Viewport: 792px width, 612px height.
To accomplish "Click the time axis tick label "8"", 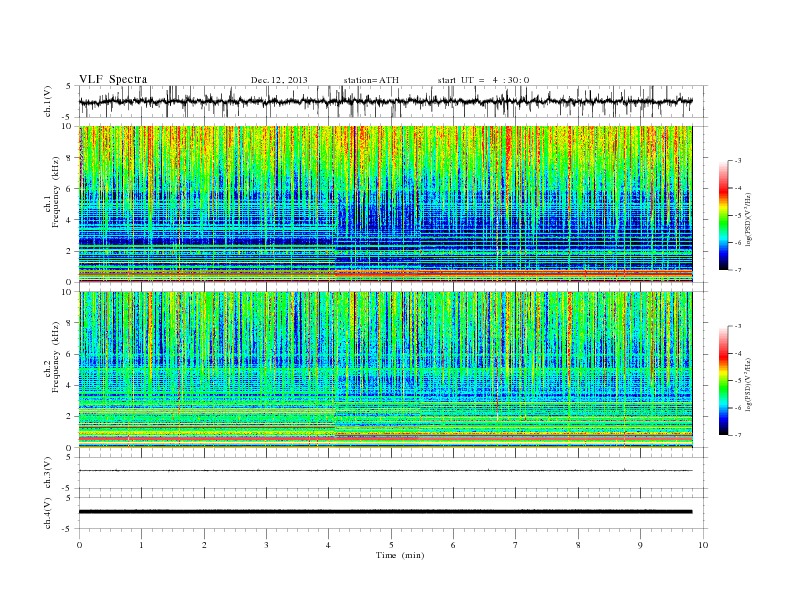I will (x=578, y=545).
